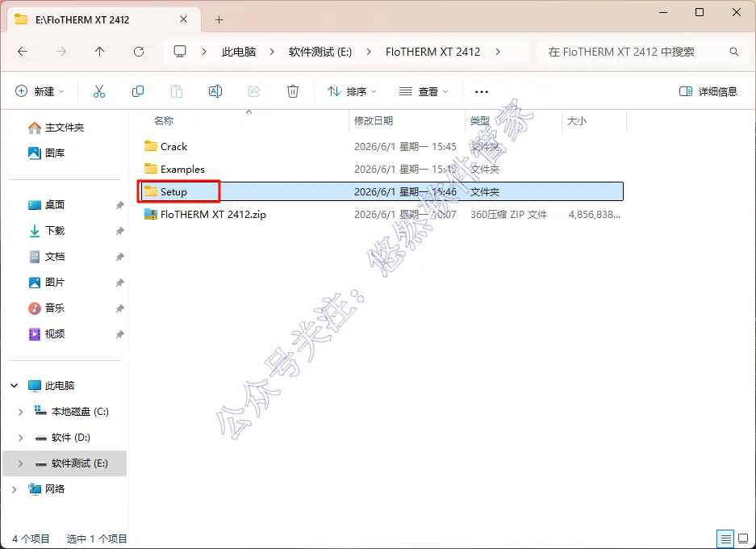Unpin 下载 using its pin icon
This screenshot has height=549, width=756.
click(x=119, y=231)
